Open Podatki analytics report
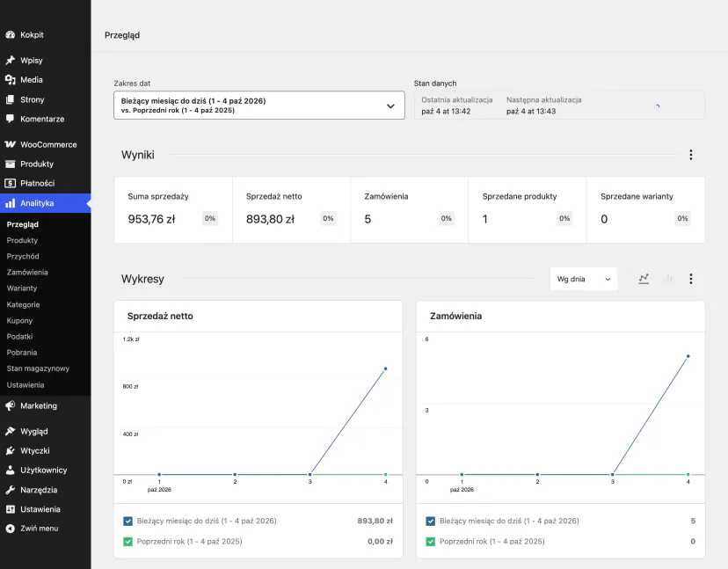Viewport: 728px width, 569px height. click(x=19, y=337)
